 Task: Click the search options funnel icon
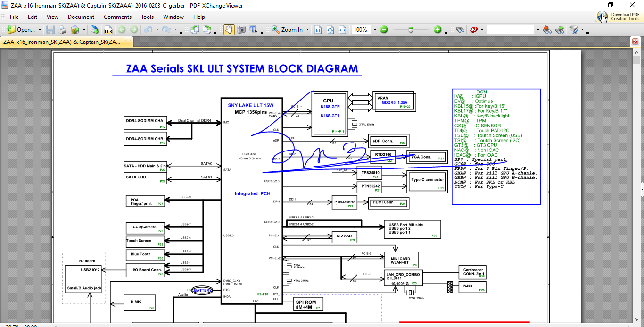coord(573,29)
